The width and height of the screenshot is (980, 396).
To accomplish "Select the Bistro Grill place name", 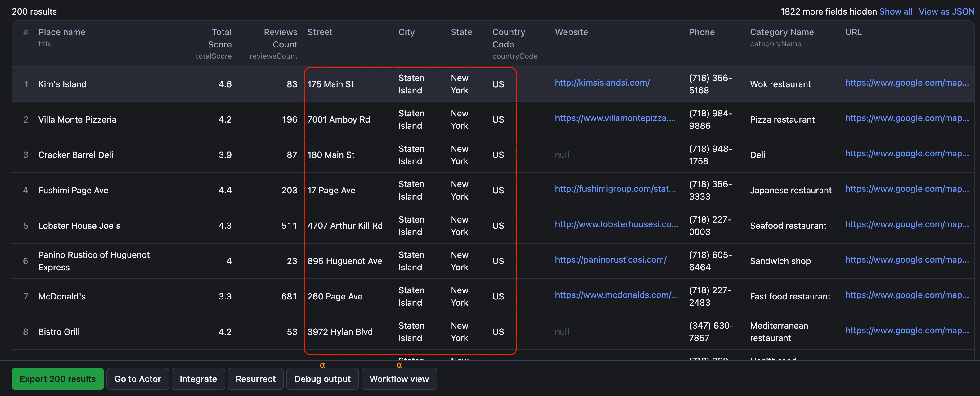I will coord(59,332).
